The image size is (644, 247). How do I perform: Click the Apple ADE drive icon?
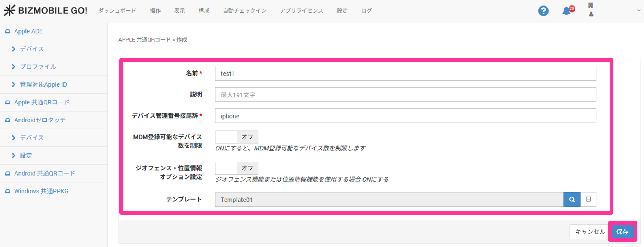[8, 32]
